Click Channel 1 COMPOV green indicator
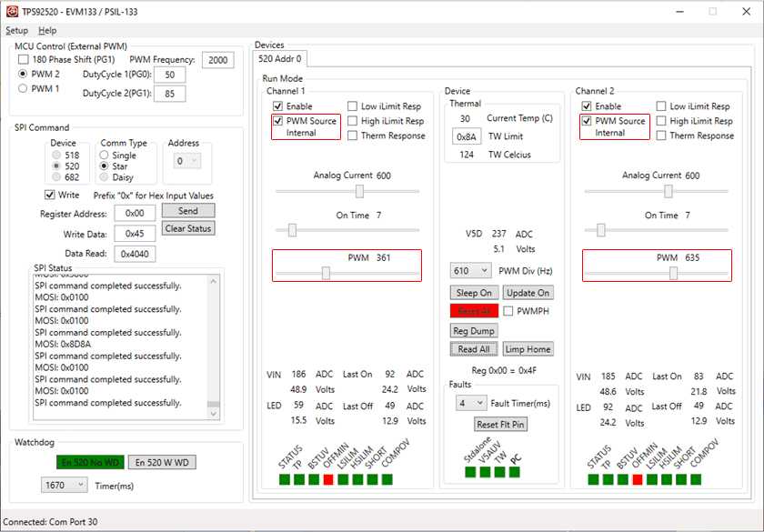 tap(387, 479)
